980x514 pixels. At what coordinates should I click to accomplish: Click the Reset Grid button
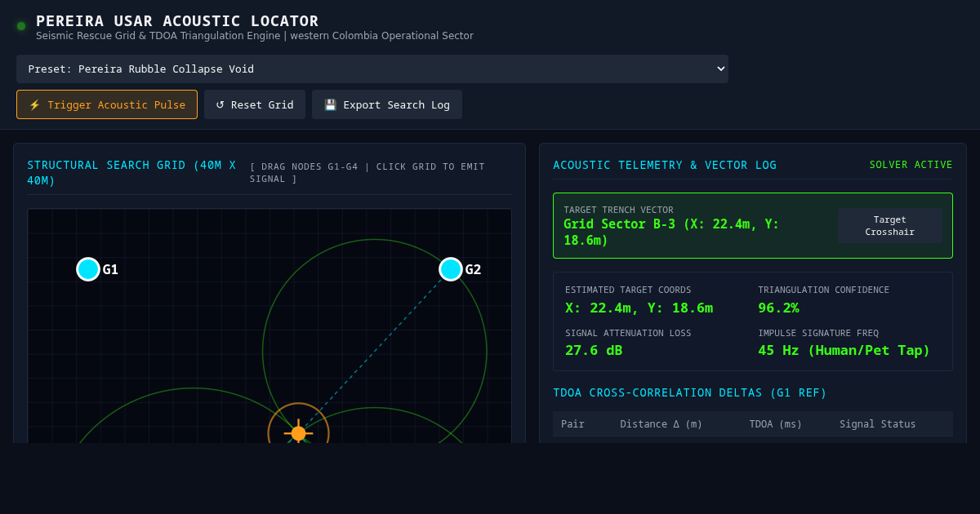[255, 104]
